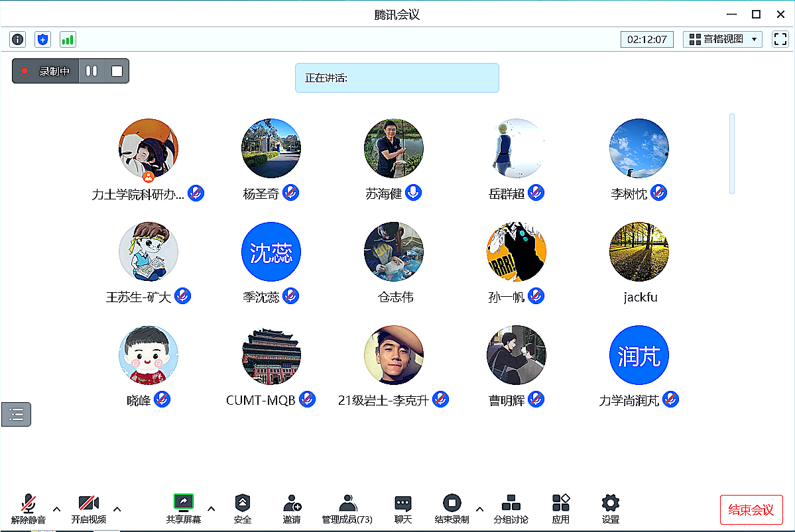
Task: Expand audio options arrow beside 解除静音
Action: 57,509
